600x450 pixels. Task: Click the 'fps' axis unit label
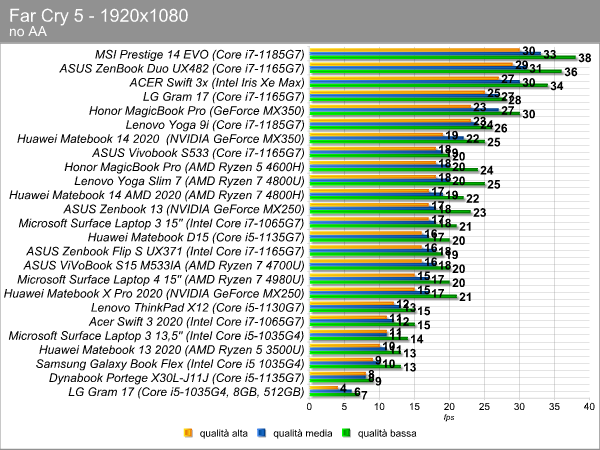pos(449,417)
